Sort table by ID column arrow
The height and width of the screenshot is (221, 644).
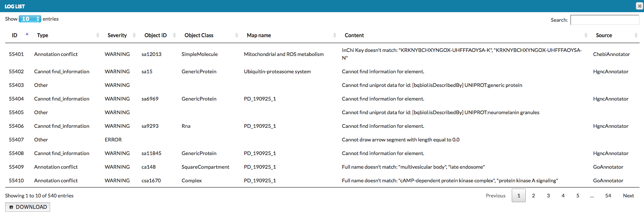27,35
